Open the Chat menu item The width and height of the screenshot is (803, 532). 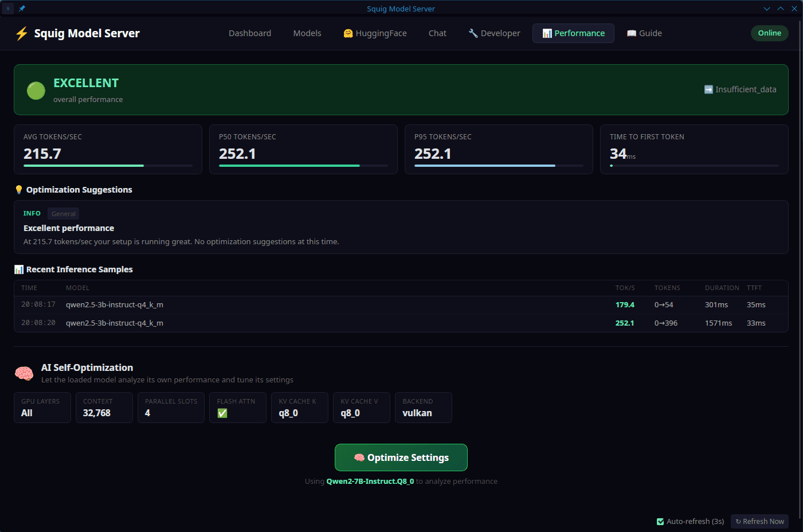437,33
